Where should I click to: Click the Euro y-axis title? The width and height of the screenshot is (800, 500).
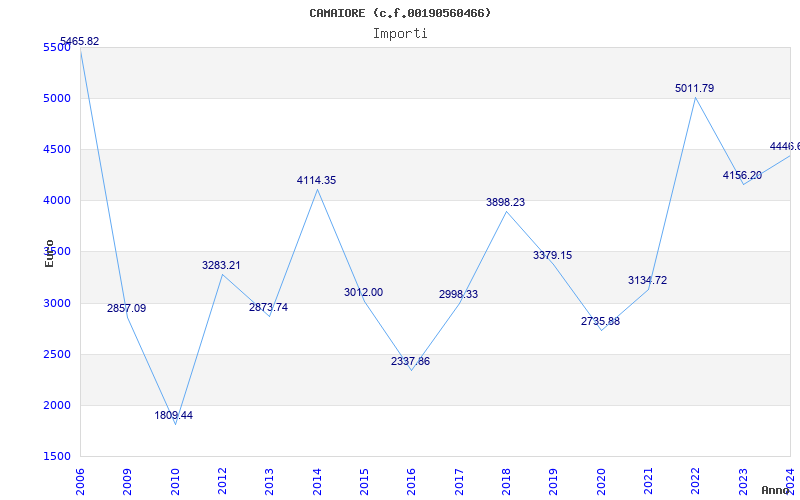point(49,253)
